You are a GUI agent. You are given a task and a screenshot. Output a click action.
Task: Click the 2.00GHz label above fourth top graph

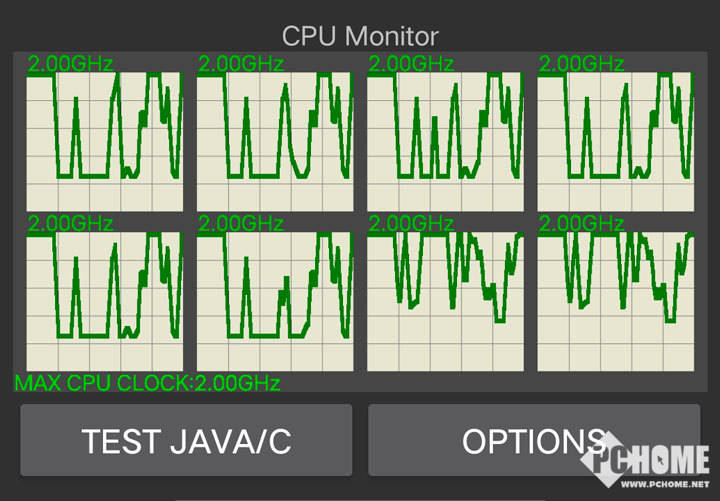(x=581, y=63)
